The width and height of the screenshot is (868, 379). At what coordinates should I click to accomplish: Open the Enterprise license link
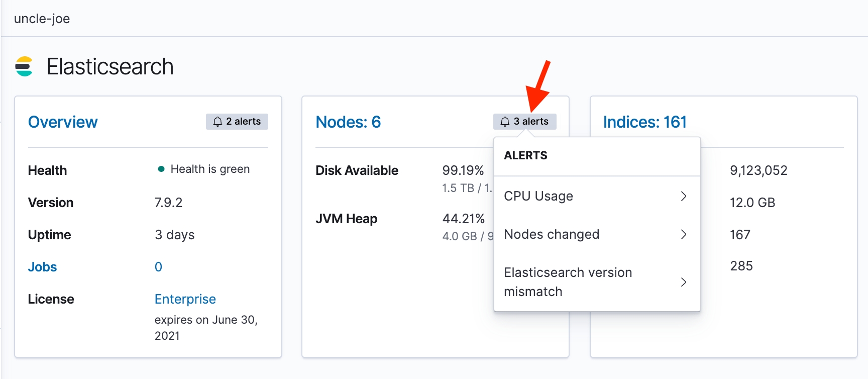point(185,299)
